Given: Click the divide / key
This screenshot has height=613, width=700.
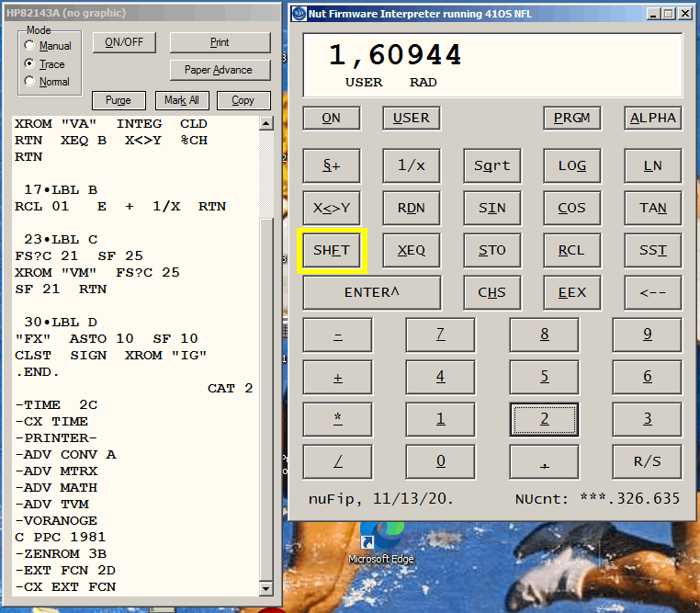Looking at the screenshot, I should tap(337, 461).
